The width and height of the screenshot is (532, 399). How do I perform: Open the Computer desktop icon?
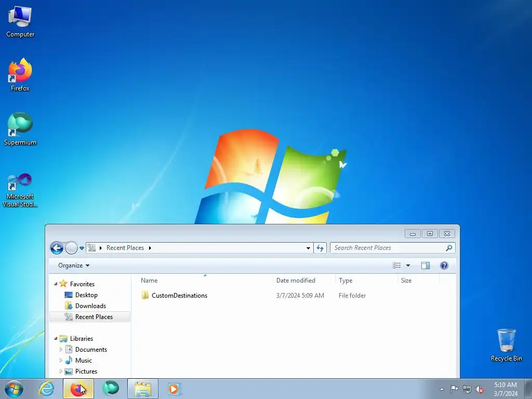tap(20, 22)
